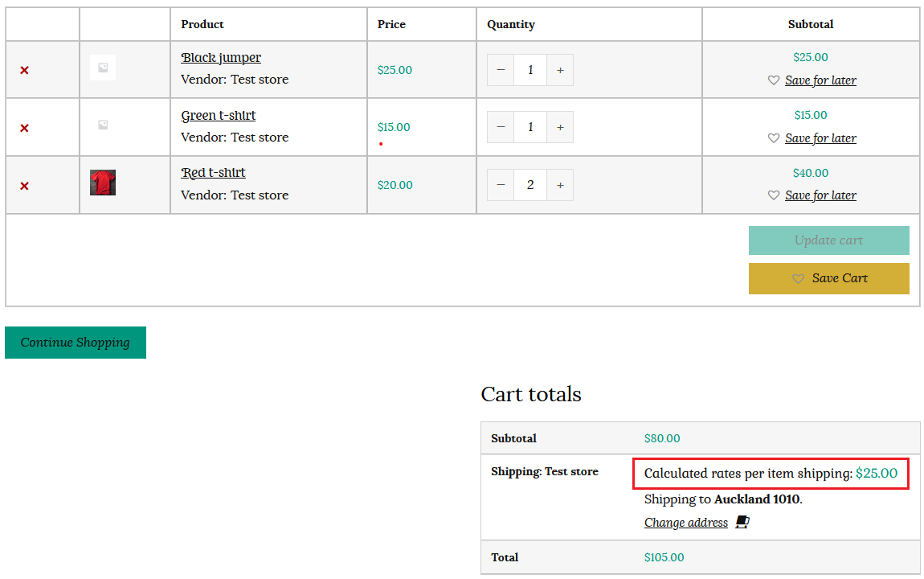
Task: Select the Calculated rates per item shipping text
Action: 771,474
